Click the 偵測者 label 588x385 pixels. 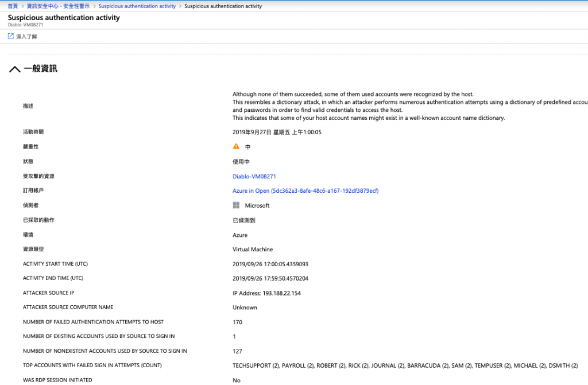(x=31, y=205)
